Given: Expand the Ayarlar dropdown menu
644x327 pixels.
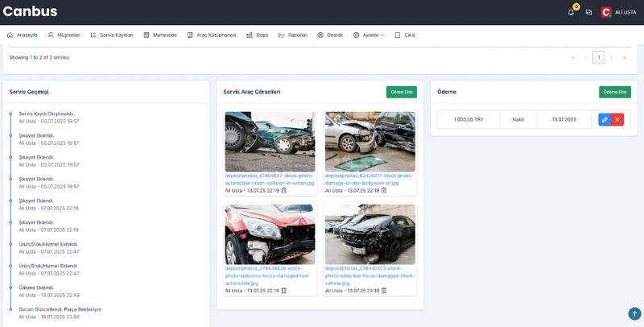Looking at the screenshot, I should 369,35.
